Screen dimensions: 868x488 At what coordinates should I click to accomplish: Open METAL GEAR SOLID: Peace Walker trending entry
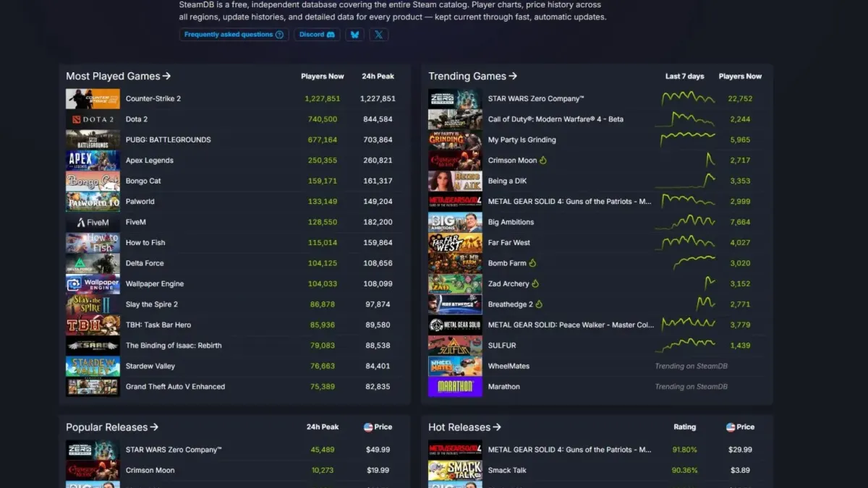point(571,325)
